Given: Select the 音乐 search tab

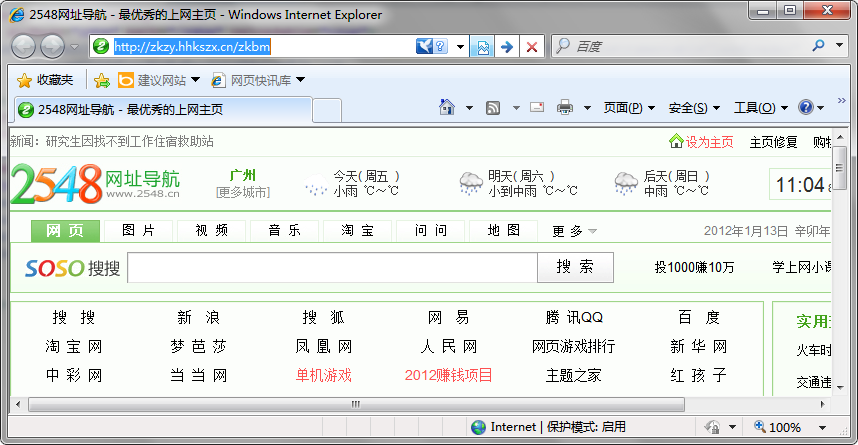Looking at the screenshot, I should point(285,231).
